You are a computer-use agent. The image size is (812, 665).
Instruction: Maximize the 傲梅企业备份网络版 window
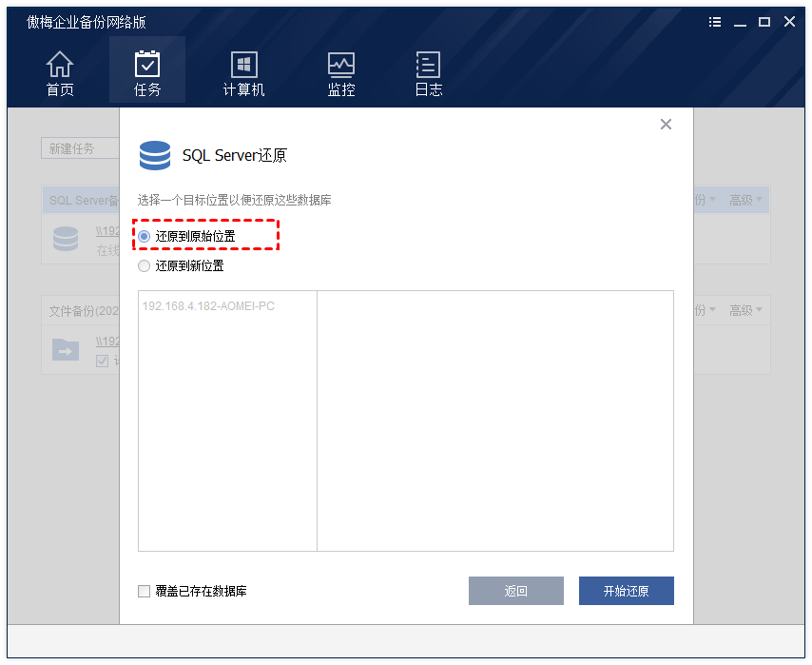coord(764,22)
